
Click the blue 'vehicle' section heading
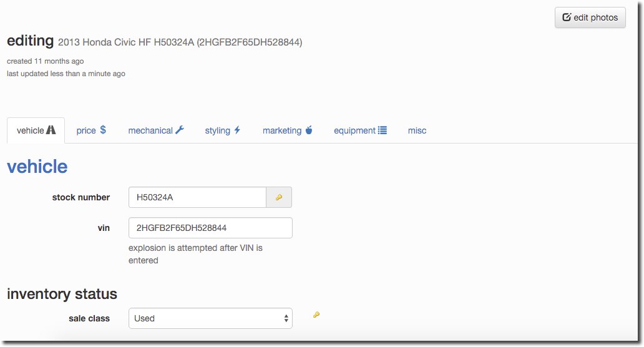point(37,167)
